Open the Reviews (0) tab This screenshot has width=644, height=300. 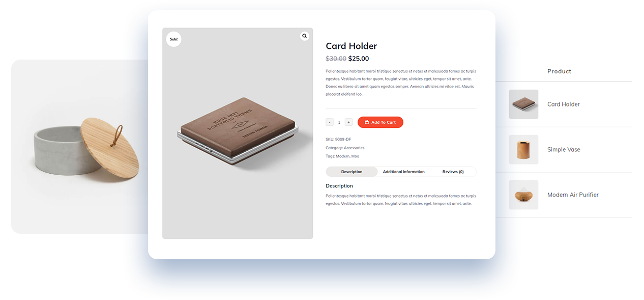[453, 172]
